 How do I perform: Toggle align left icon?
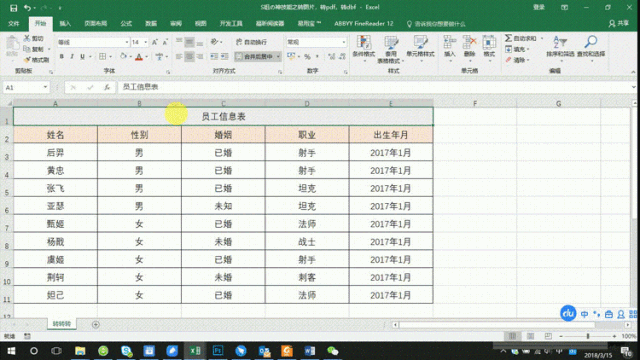pos(179,57)
